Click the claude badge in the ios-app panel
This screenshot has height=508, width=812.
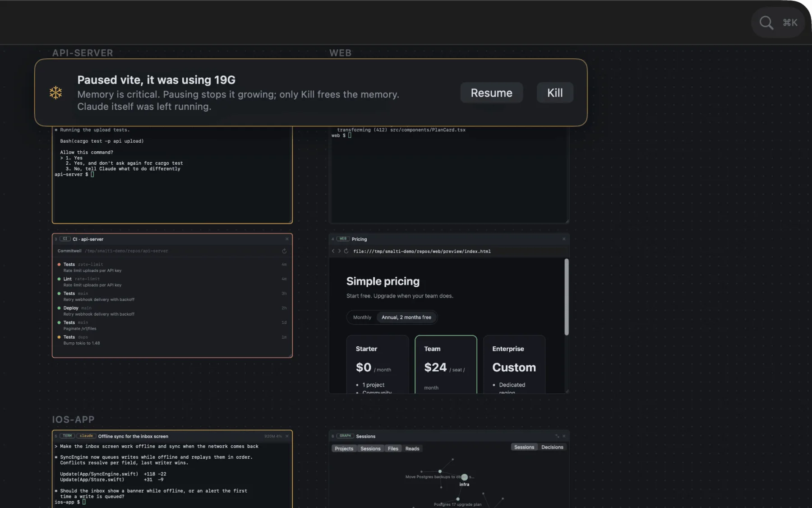pyautogui.click(x=86, y=436)
